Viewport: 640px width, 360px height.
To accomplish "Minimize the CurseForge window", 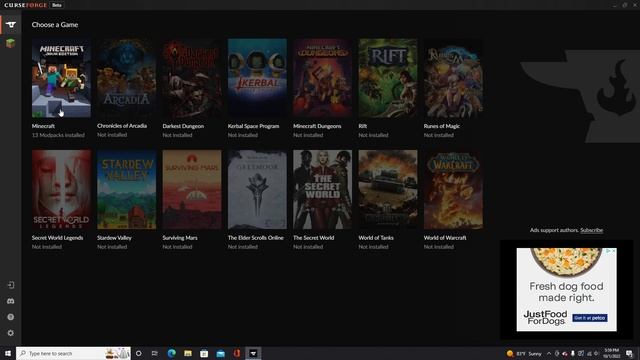I will click(x=614, y=5).
